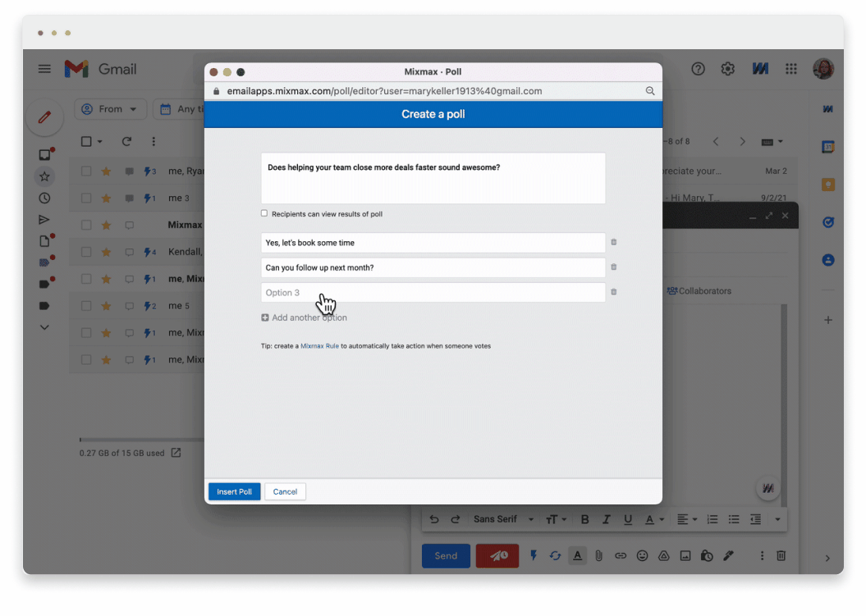Open select-all dropdown arrow in Gmail
This screenshot has height=616, width=866.
pos(100,142)
